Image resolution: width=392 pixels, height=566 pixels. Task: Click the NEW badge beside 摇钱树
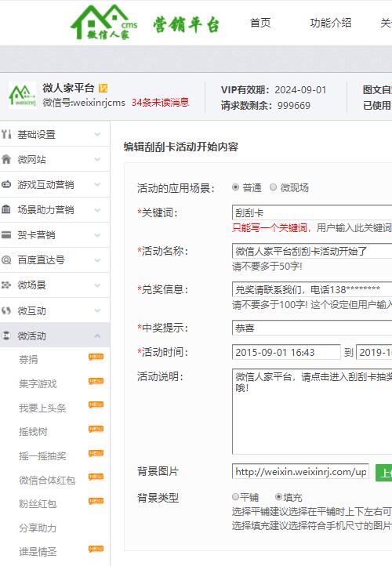[96, 429]
